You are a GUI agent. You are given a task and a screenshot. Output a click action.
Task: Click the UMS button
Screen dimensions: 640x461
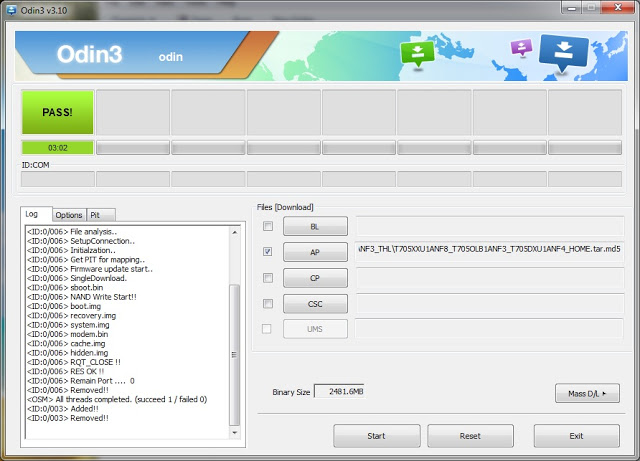point(315,329)
